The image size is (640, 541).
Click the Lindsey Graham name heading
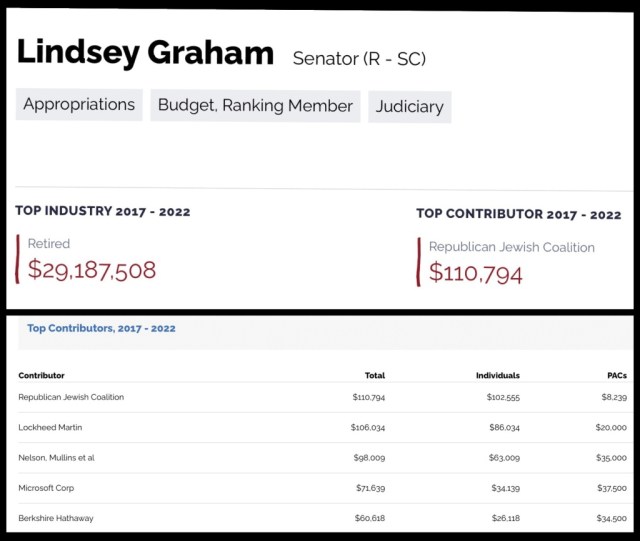tap(146, 53)
